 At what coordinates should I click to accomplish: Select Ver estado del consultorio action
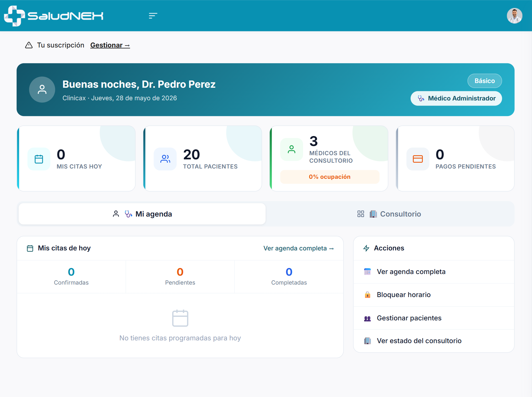tap(434, 341)
